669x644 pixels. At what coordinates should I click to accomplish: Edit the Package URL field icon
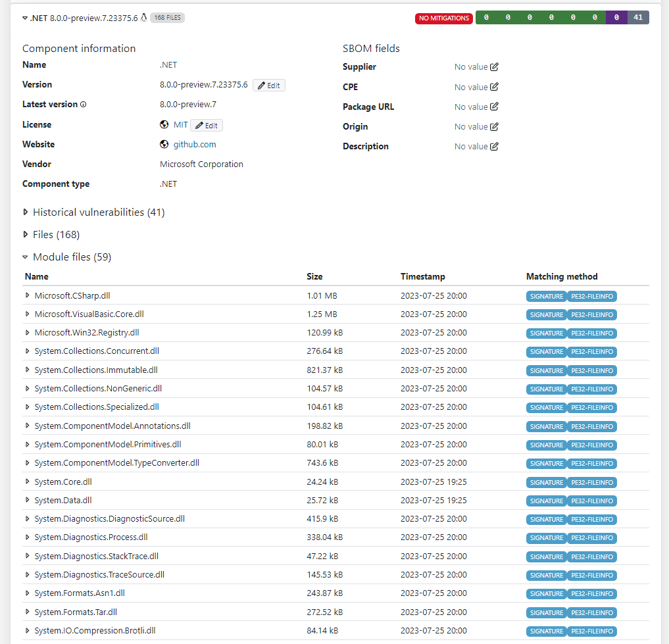[x=494, y=107]
